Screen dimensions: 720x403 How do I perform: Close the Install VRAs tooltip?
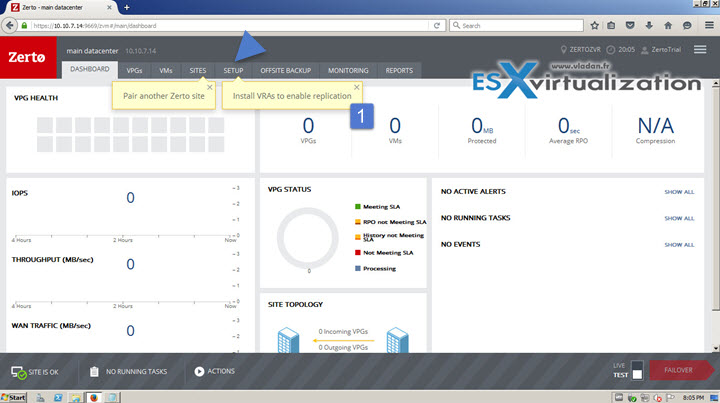(357, 87)
